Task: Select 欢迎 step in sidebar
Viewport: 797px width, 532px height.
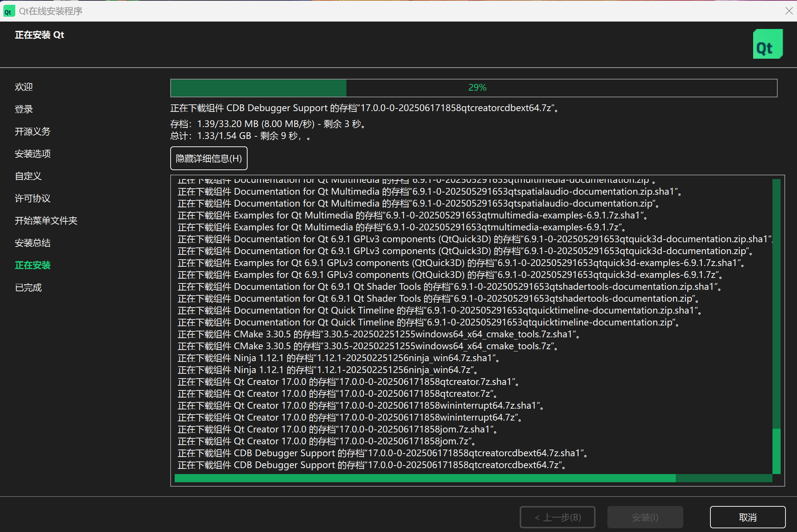Action: click(x=24, y=87)
